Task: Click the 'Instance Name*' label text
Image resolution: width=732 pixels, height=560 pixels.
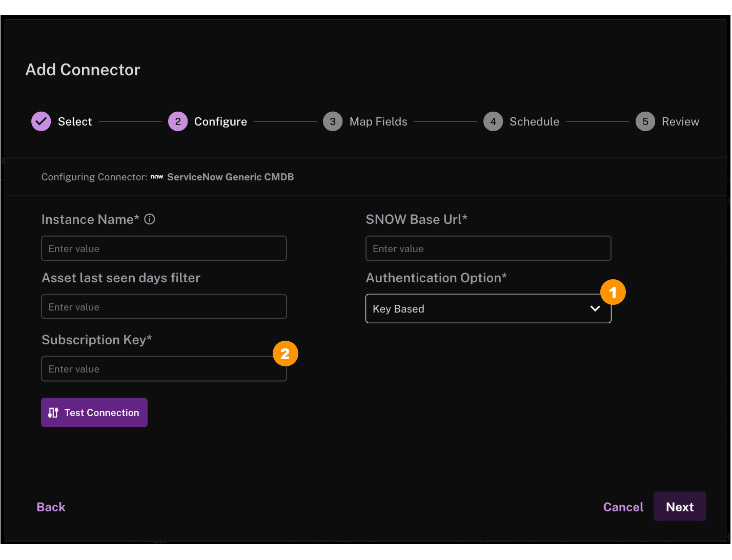Action: tap(90, 219)
